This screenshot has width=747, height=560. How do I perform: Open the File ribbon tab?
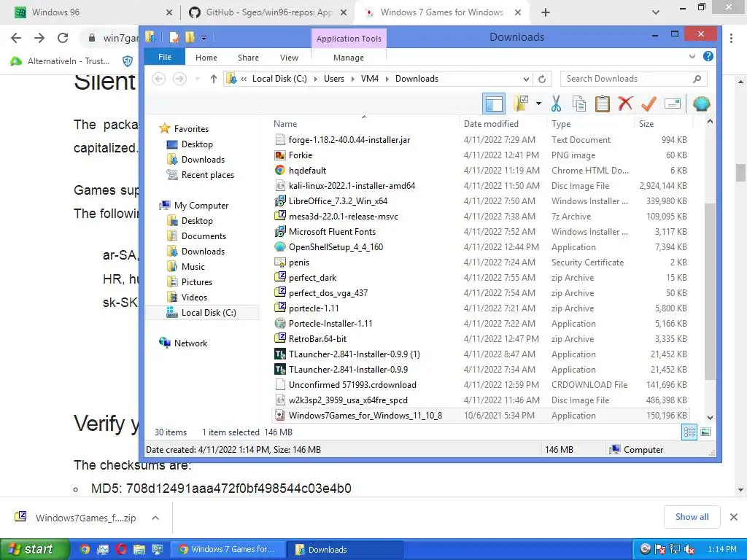click(x=165, y=57)
